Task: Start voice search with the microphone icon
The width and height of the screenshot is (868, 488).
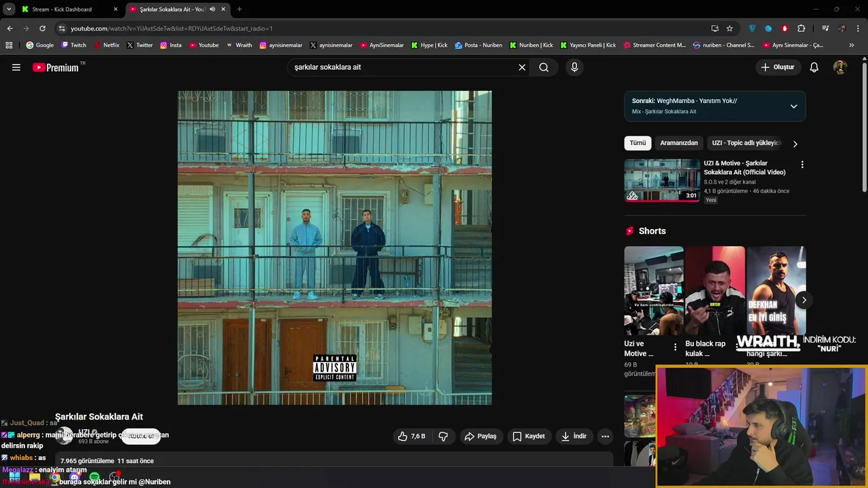Action: click(574, 67)
